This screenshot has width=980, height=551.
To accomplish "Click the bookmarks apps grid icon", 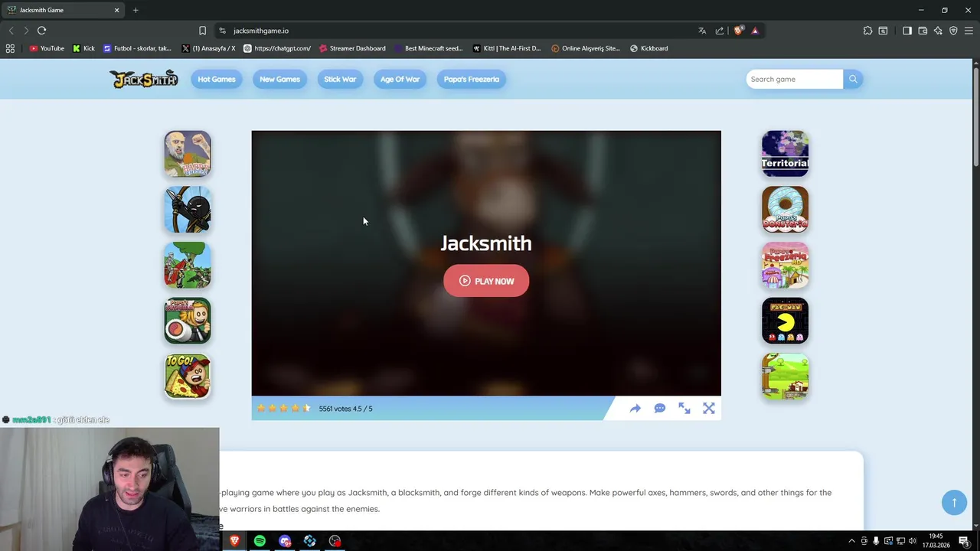I will click(10, 48).
